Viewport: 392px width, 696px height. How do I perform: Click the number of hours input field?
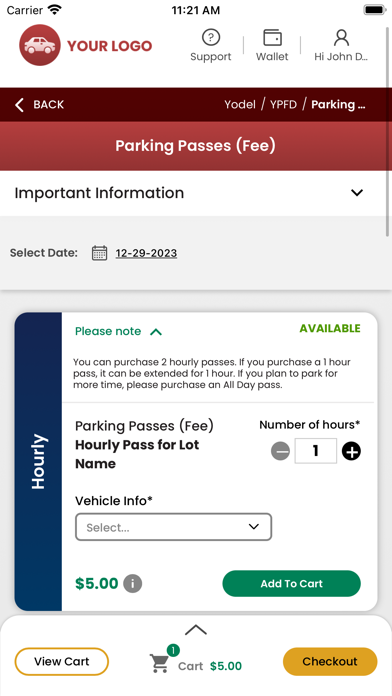[316, 451]
